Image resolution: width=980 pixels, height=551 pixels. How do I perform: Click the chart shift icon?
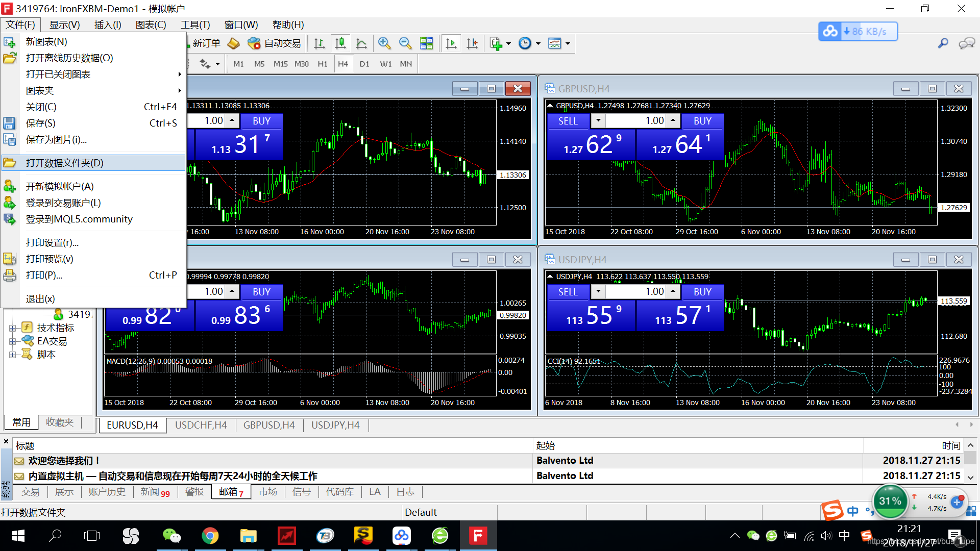coord(472,43)
